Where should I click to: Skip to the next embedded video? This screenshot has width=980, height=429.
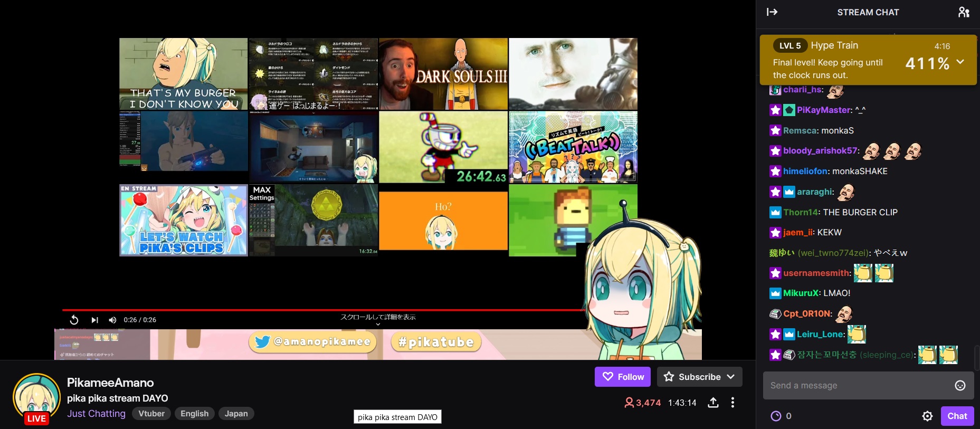point(94,320)
